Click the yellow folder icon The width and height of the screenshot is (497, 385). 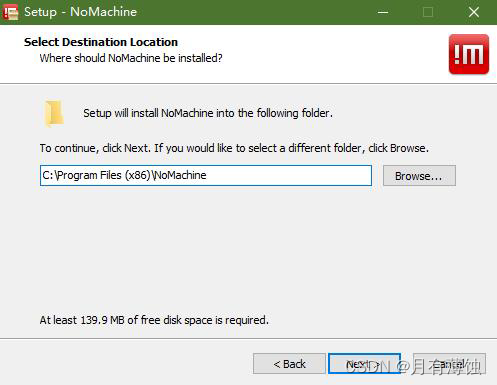54,113
